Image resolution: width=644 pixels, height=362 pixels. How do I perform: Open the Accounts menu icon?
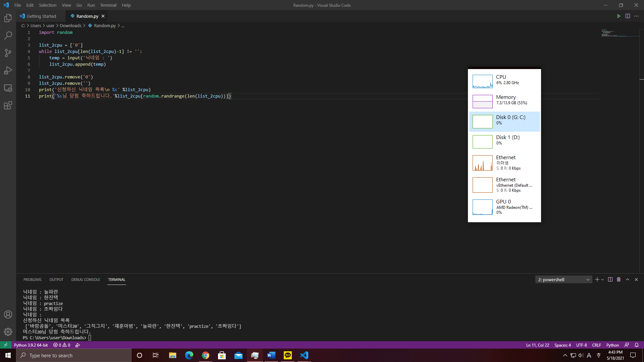tap(8, 314)
